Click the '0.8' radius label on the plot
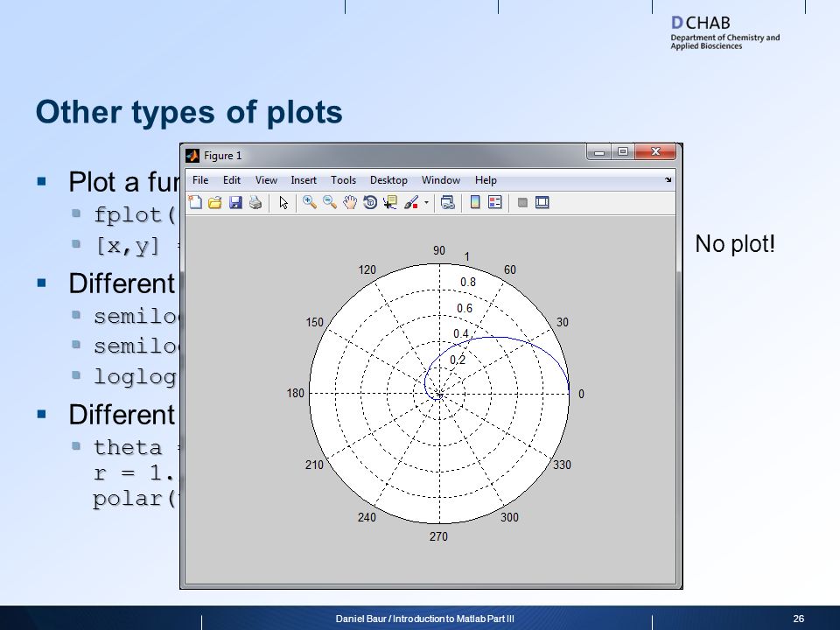Image resolution: width=840 pixels, height=630 pixels. pyautogui.click(x=467, y=282)
